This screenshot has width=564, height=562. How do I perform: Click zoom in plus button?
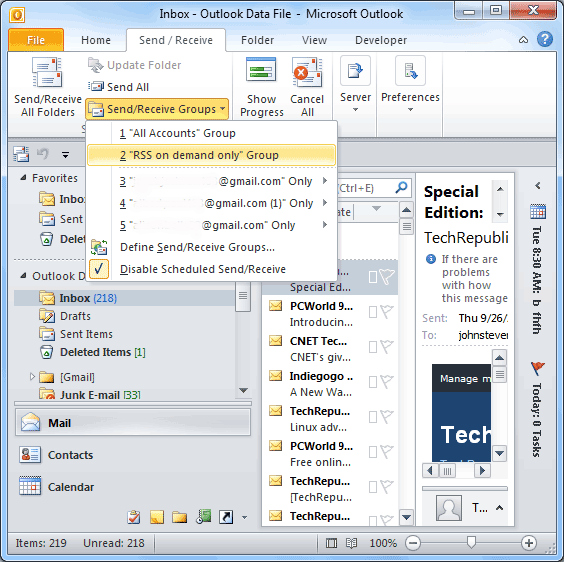[529, 543]
